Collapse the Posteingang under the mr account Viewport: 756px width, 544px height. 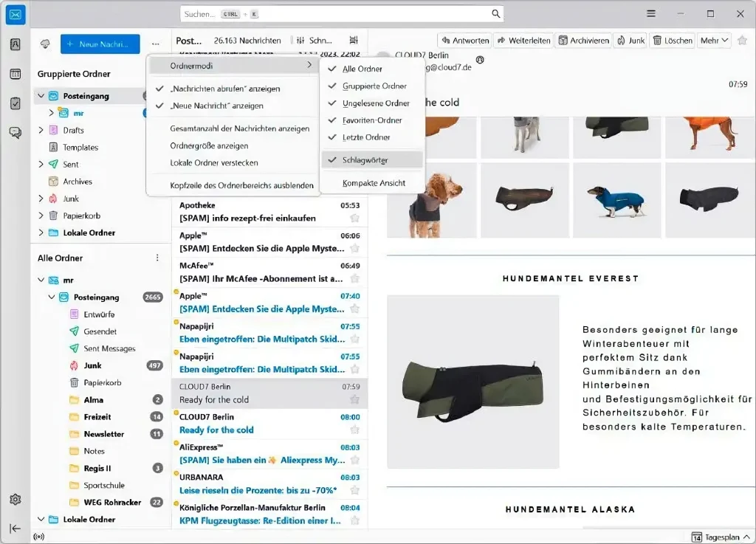coord(51,297)
